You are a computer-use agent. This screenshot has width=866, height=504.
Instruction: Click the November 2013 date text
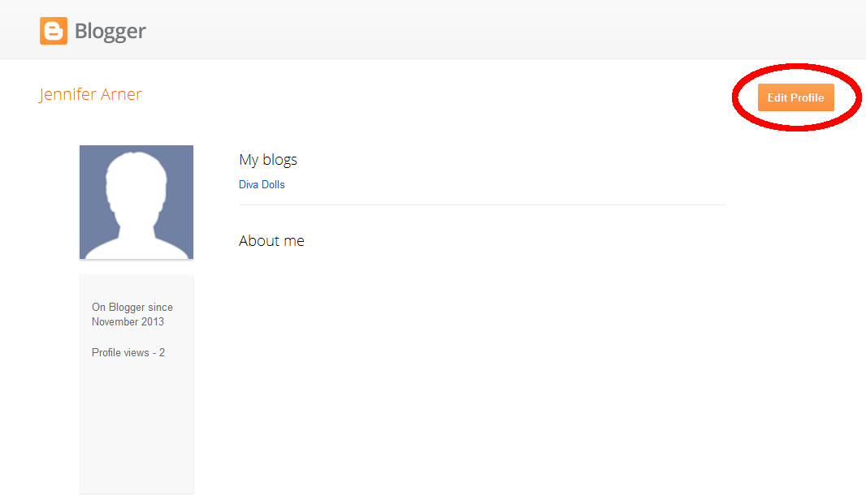[128, 322]
